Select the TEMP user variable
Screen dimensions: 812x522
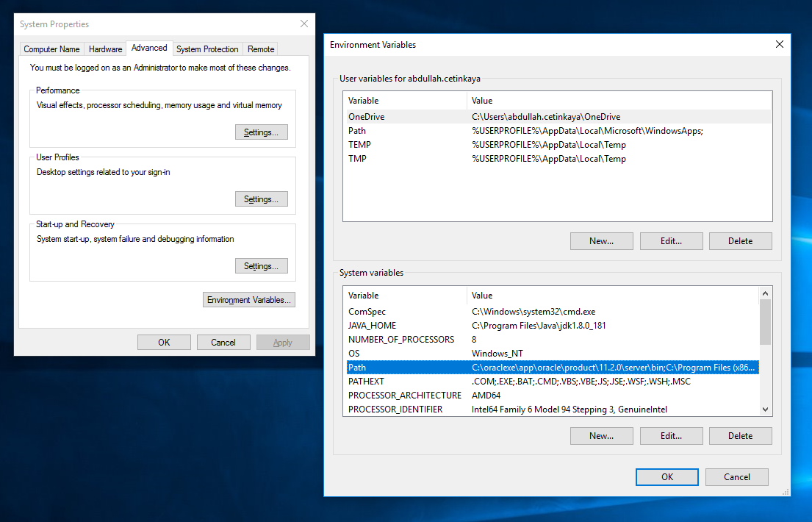point(441,144)
